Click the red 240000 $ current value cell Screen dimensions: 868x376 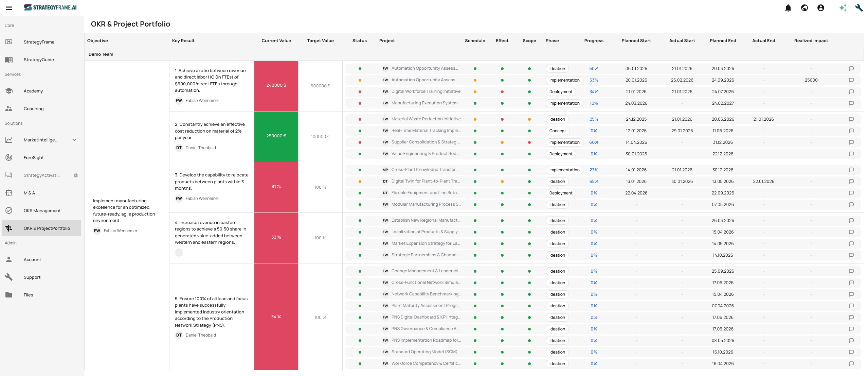click(x=276, y=86)
